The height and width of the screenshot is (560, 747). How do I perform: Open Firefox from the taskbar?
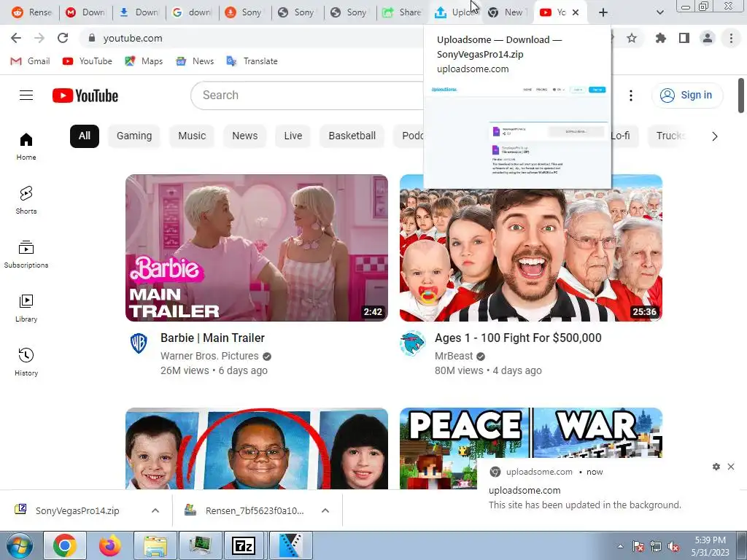[110, 545]
